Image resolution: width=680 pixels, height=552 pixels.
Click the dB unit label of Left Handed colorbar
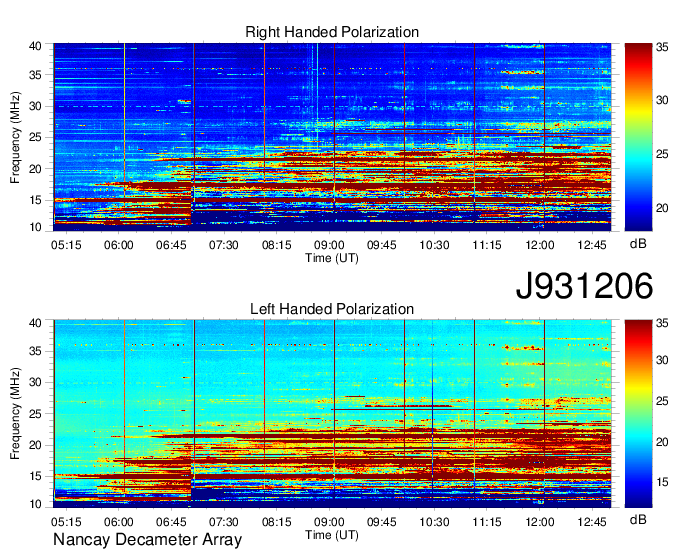[638, 519]
